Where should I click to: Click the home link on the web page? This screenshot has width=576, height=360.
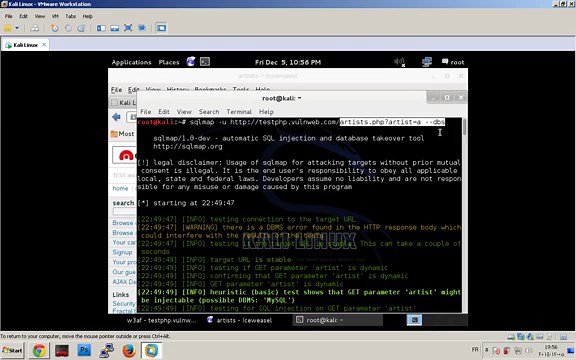click(x=120, y=188)
